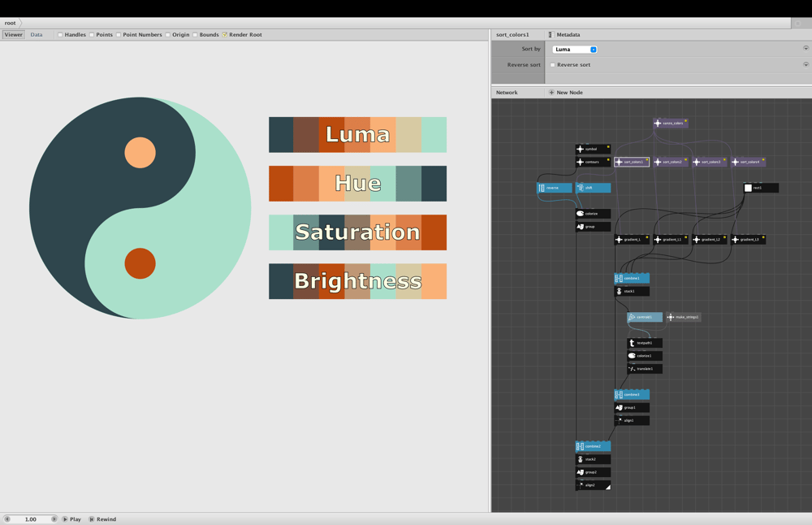
Task: Select the centroid1 node
Action: click(645, 317)
